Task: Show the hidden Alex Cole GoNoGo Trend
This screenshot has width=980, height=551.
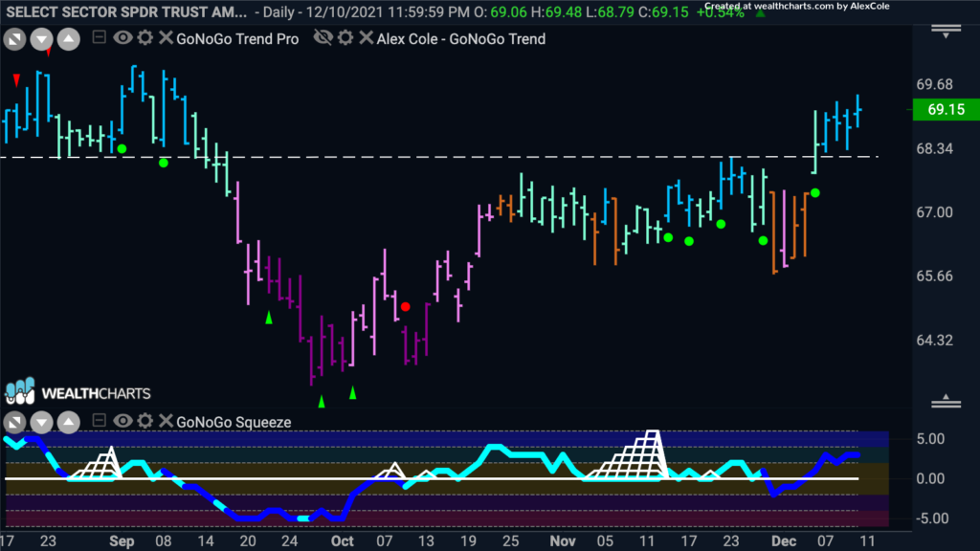Action: click(323, 38)
